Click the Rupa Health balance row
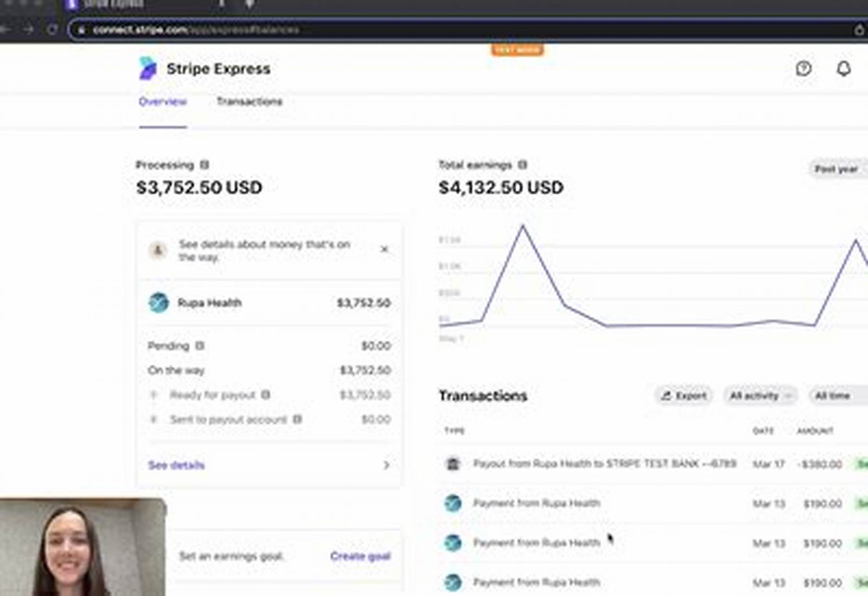The width and height of the screenshot is (868, 596). pyautogui.click(x=269, y=303)
